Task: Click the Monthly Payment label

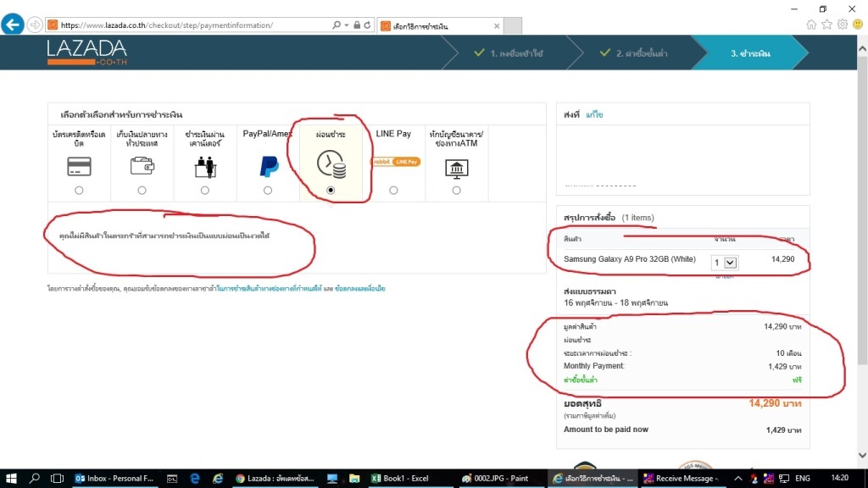Action: coord(594,366)
